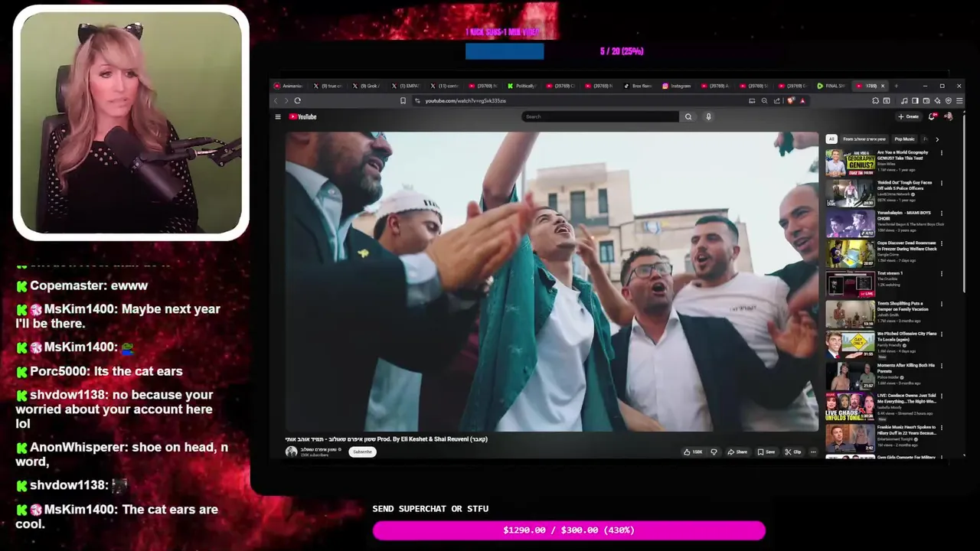Click the share icon in the address bar
980x551 pixels.
[777, 101]
